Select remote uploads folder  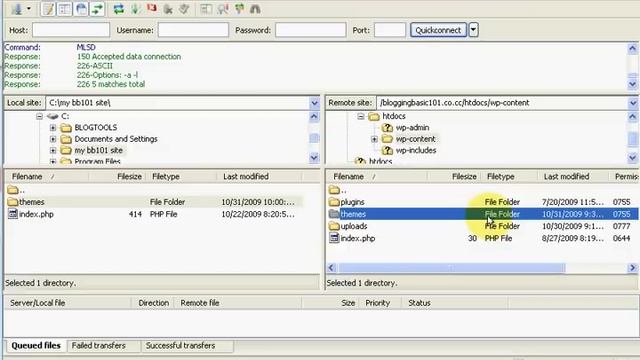coord(353,226)
